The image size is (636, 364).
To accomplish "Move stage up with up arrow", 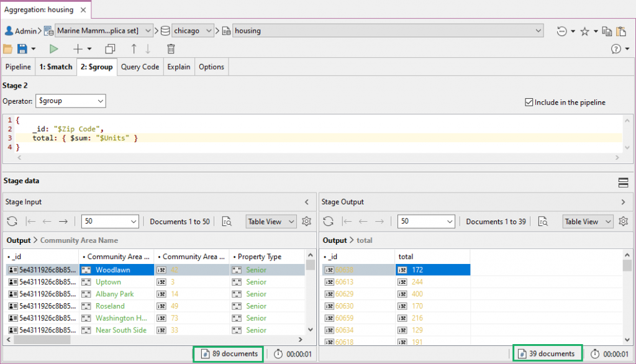I will 134,48.
